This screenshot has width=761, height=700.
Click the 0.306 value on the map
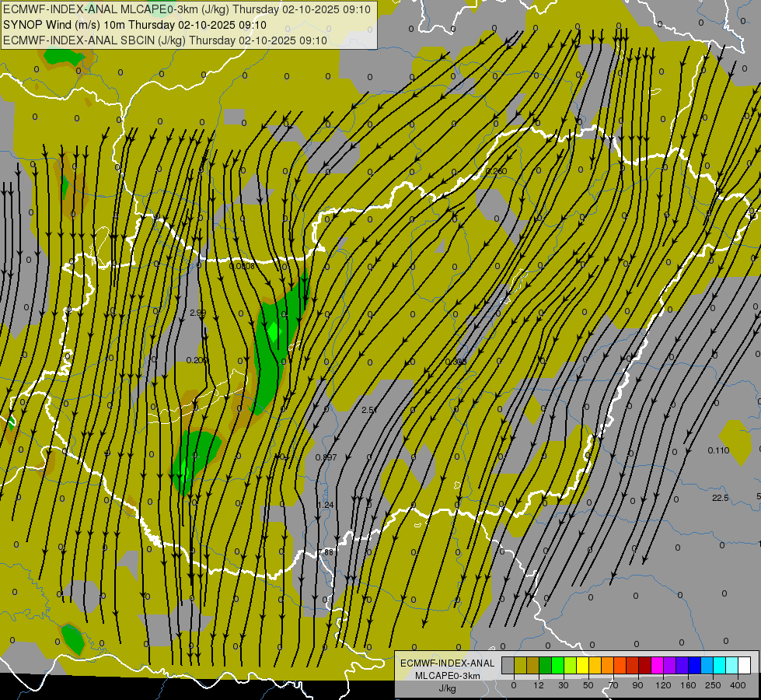click(x=456, y=362)
